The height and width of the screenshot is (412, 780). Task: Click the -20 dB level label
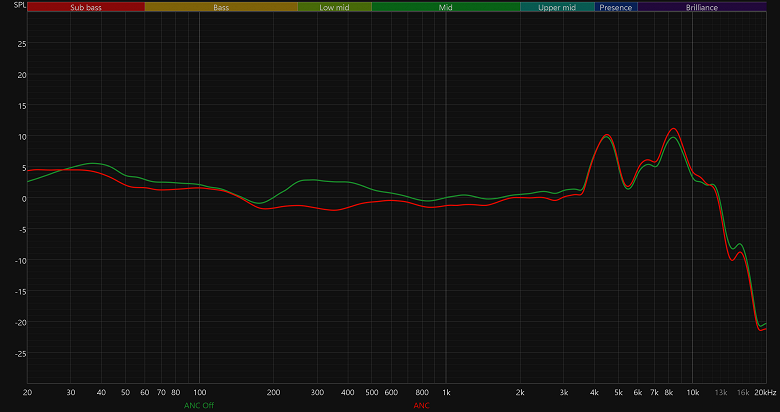(x=20, y=322)
